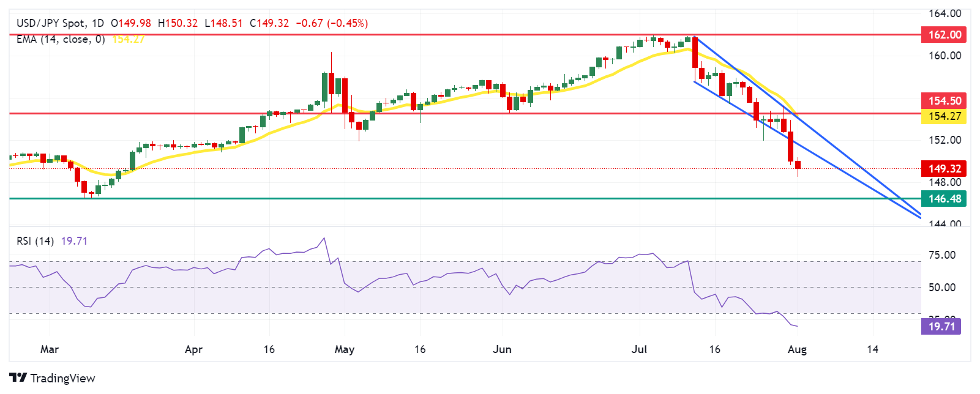This screenshot has width=980, height=394.
Task: Click the RSI legend value 19.71
Action: (74, 241)
